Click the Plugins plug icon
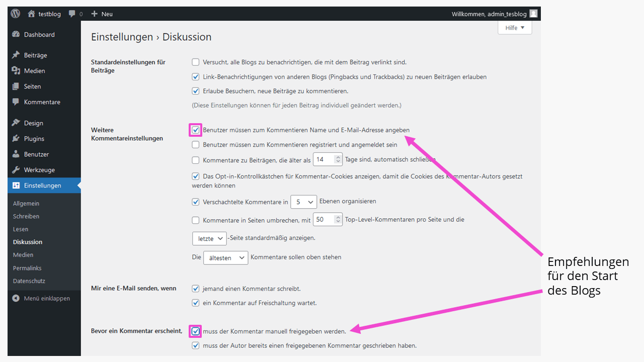This screenshot has height=362, width=644. 16,139
